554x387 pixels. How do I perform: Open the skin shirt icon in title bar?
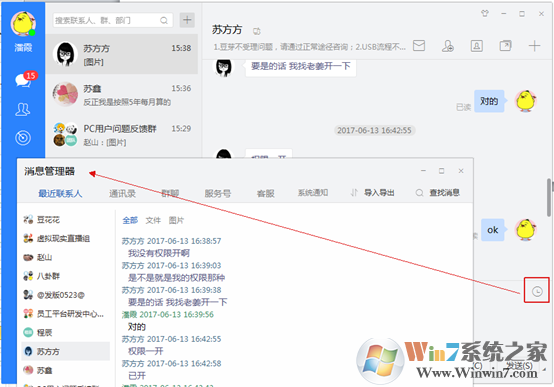(x=485, y=13)
